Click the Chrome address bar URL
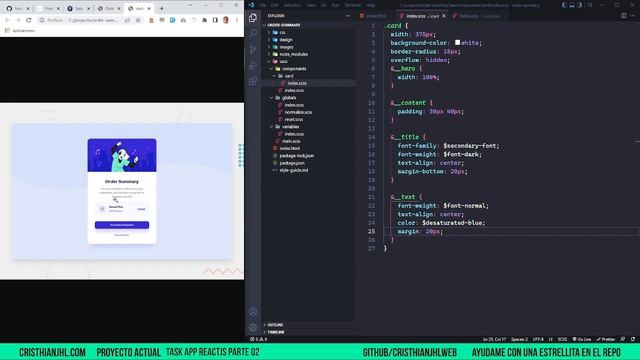 coord(93,20)
